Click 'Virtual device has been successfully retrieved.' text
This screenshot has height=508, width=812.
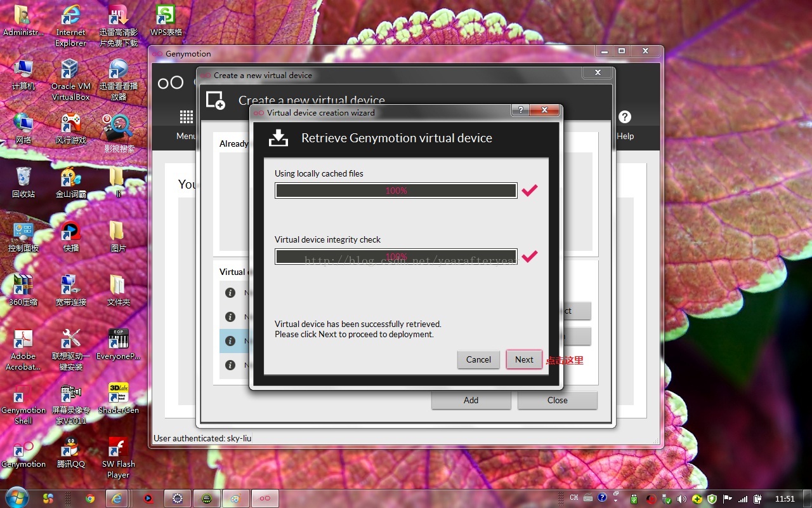(x=358, y=324)
